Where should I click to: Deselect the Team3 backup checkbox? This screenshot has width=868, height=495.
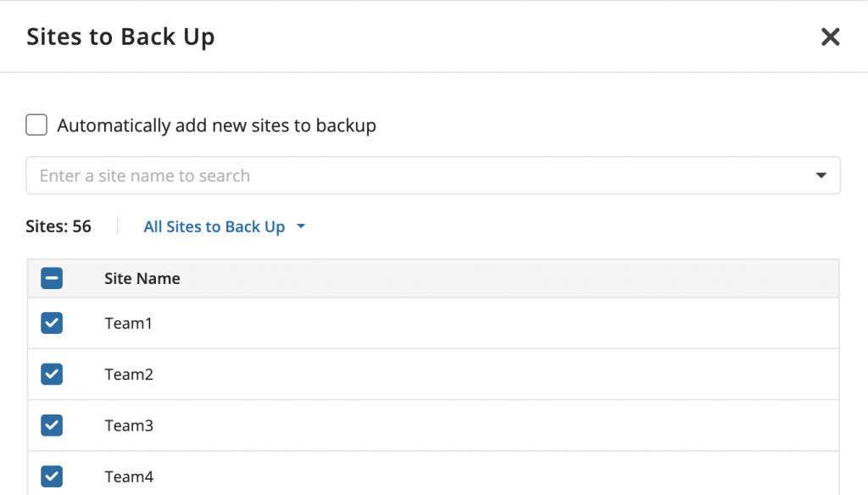52,425
